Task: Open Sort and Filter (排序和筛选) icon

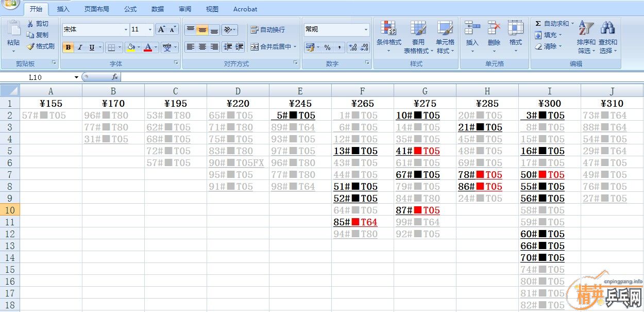Action: (586, 28)
